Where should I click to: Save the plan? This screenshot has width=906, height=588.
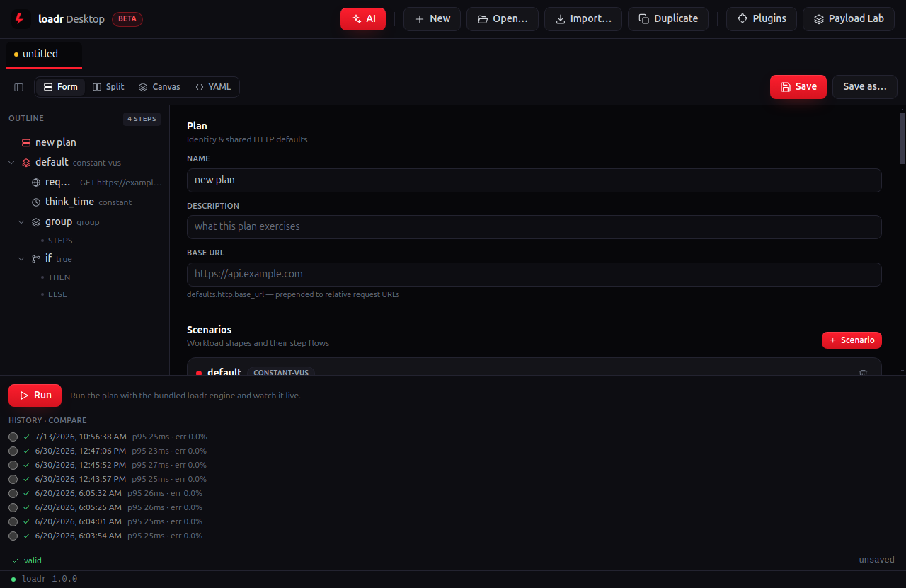click(x=798, y=87)
